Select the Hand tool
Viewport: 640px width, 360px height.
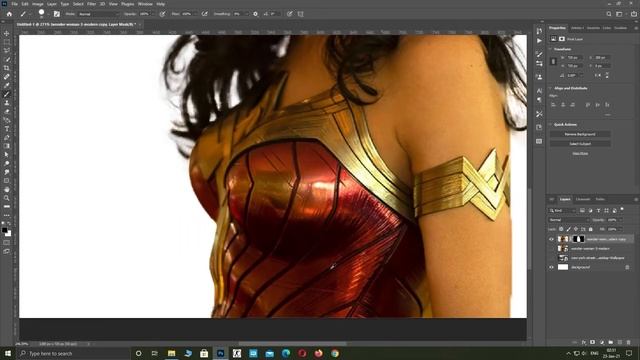coord(7,189)
